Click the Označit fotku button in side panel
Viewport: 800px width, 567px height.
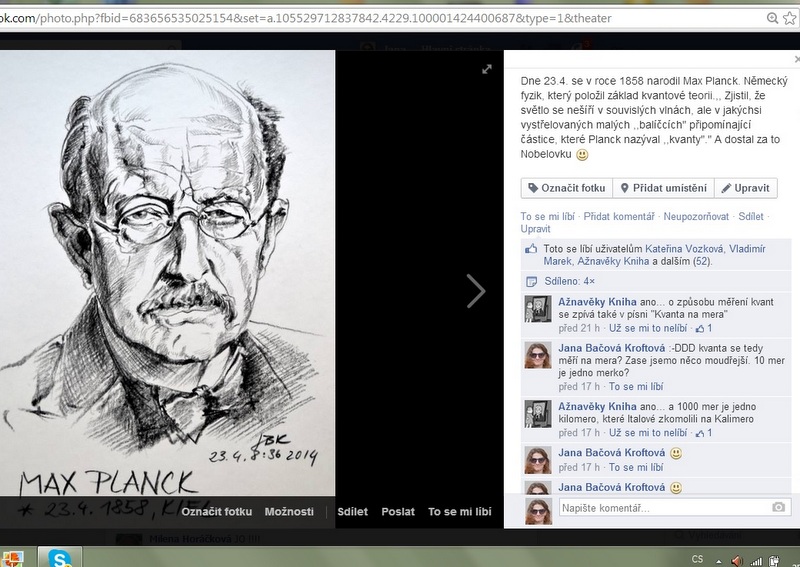point(566,188)
